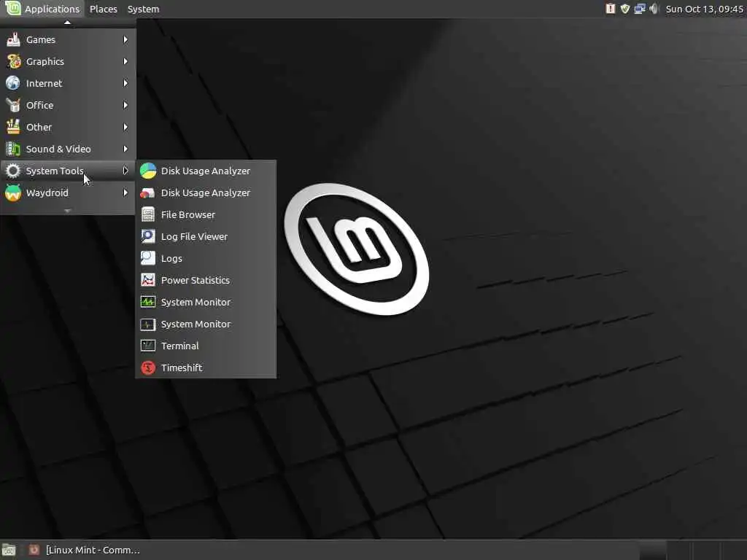The image size is (747, 560).
Task: Expand the Games submenu arrow
Action: click(x=125, y=39)
